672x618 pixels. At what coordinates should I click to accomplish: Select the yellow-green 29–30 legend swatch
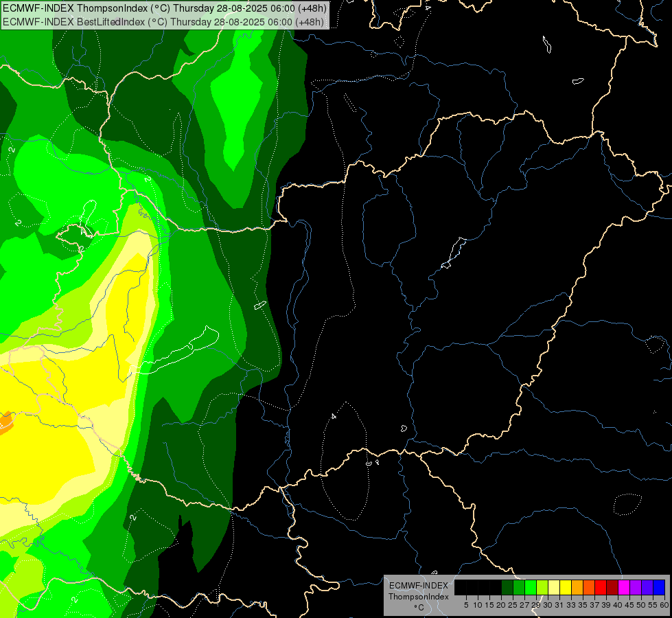542,587
